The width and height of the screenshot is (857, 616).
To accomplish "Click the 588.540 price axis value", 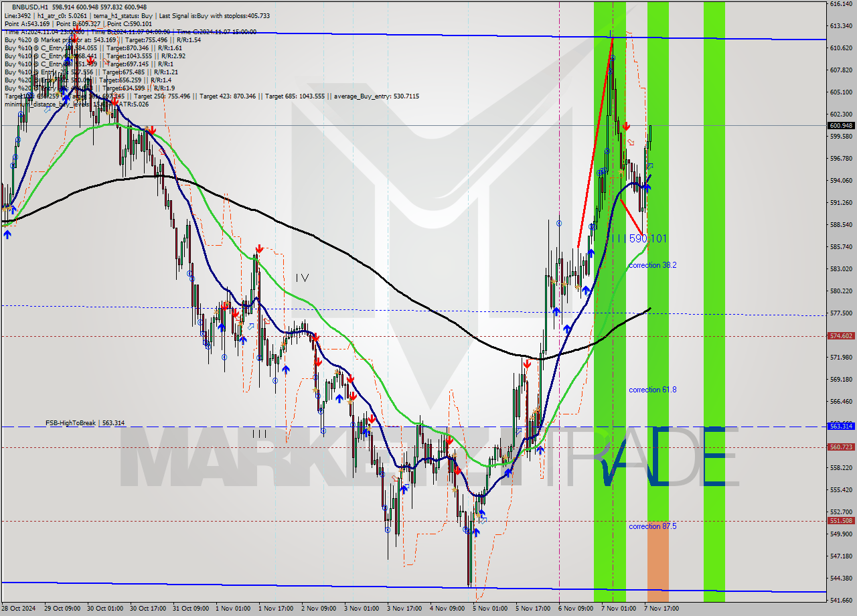I will click(841, 225).
